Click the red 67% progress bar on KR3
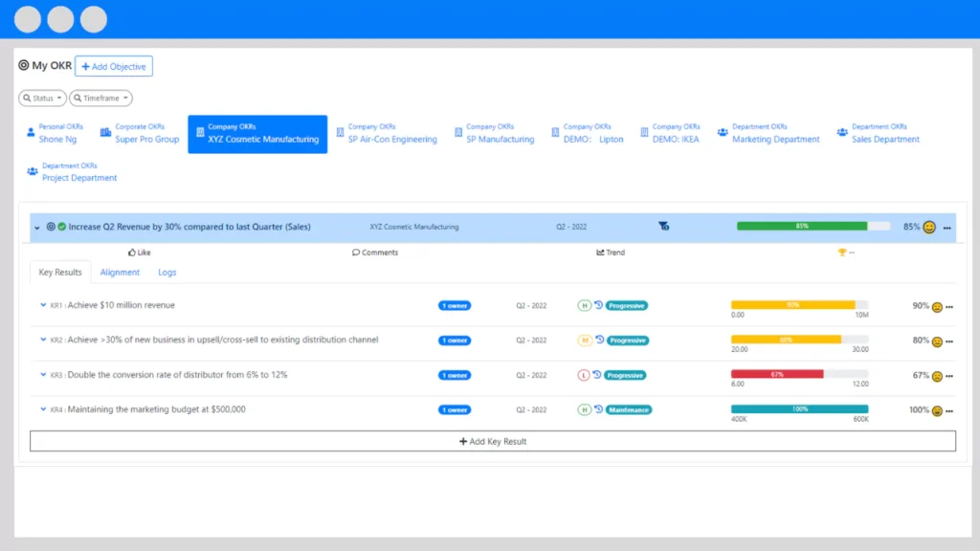The width and height of the screenshot is (980, 551). coord(777,374)
